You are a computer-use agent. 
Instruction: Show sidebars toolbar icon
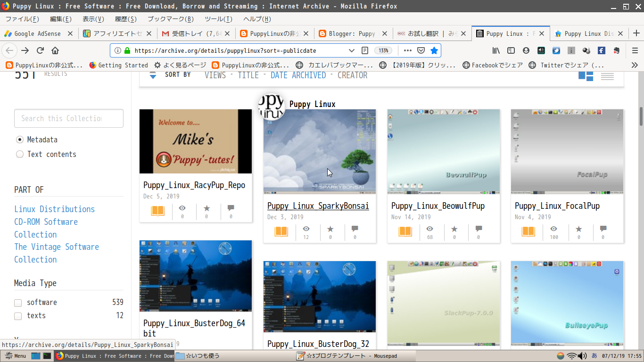pyautogui.click(x=511, y=50)
